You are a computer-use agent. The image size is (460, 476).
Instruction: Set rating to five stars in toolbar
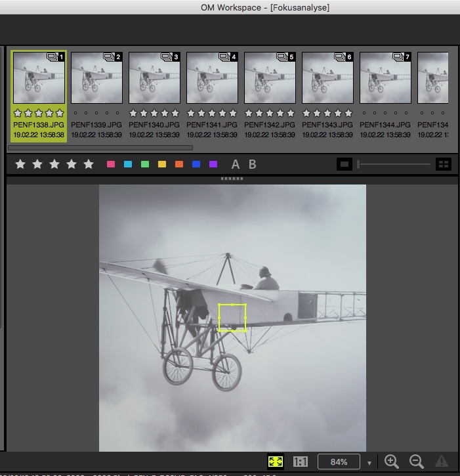point(89,164)
